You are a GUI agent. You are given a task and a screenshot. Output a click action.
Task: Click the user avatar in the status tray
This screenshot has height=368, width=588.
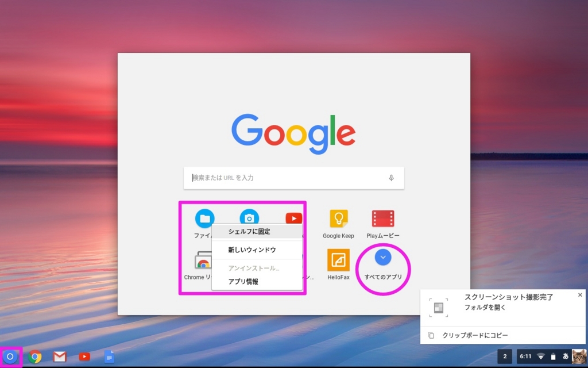point(579,356)
